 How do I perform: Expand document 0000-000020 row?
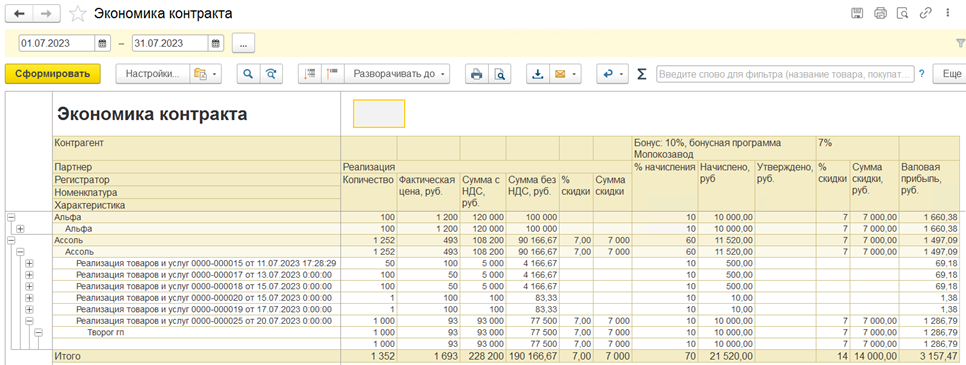point(29,298)
